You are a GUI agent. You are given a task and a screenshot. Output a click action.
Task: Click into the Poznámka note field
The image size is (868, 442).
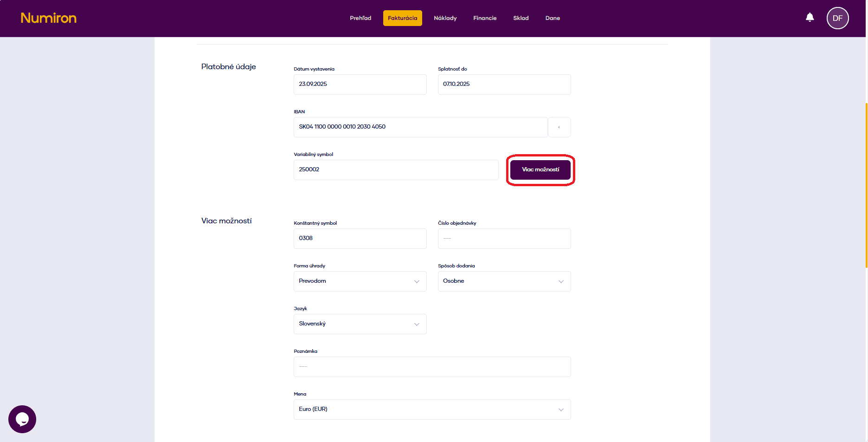point(432,367)
